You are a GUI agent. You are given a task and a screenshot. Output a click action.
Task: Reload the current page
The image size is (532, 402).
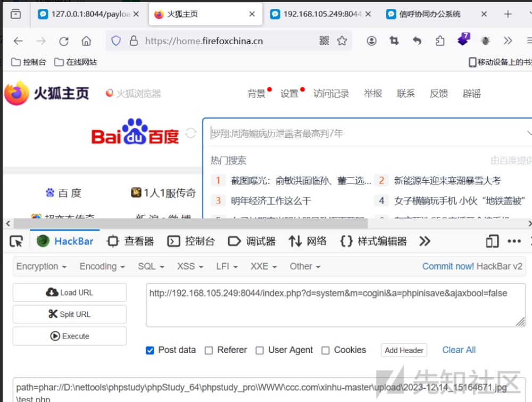[x=64, y=41]
